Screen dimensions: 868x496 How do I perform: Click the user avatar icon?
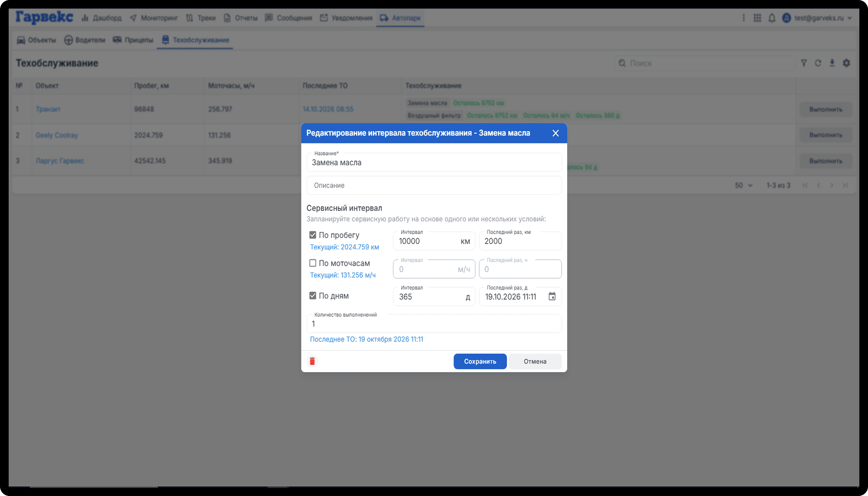coord(786,18)
